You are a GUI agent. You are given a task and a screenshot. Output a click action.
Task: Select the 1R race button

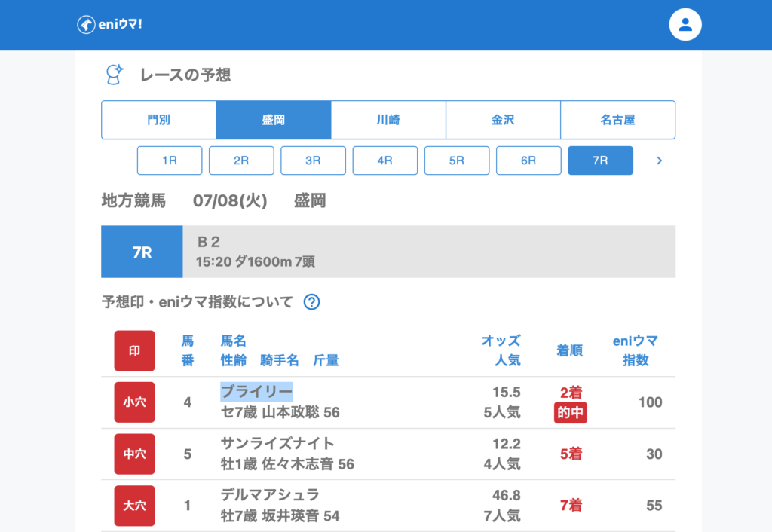(x=170, y=161)
